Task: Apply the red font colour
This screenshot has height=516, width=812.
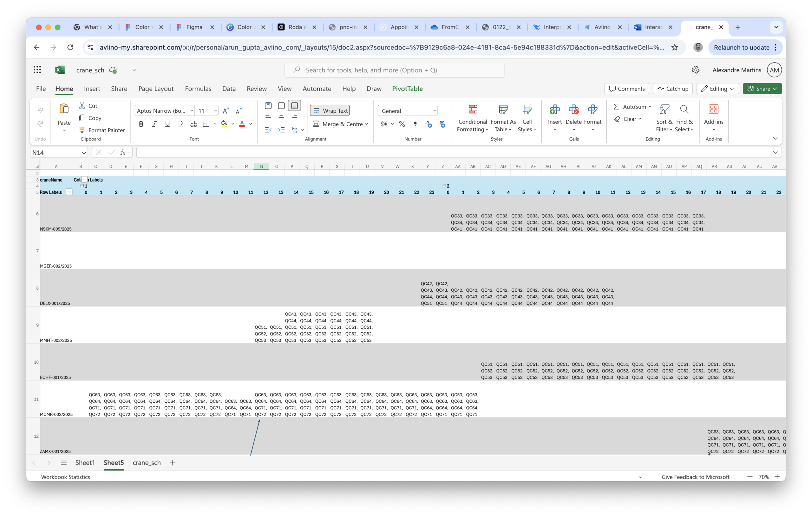Action: (x=242, y=124)
